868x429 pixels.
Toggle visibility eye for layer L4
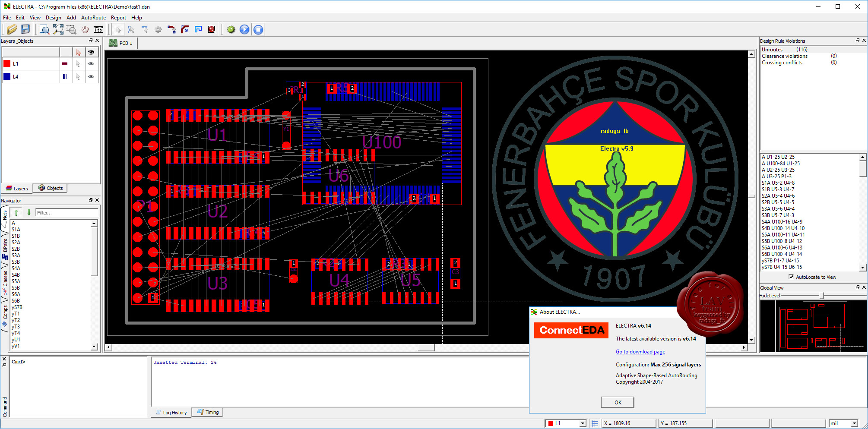pyautogui.click(x=91, y=76)
